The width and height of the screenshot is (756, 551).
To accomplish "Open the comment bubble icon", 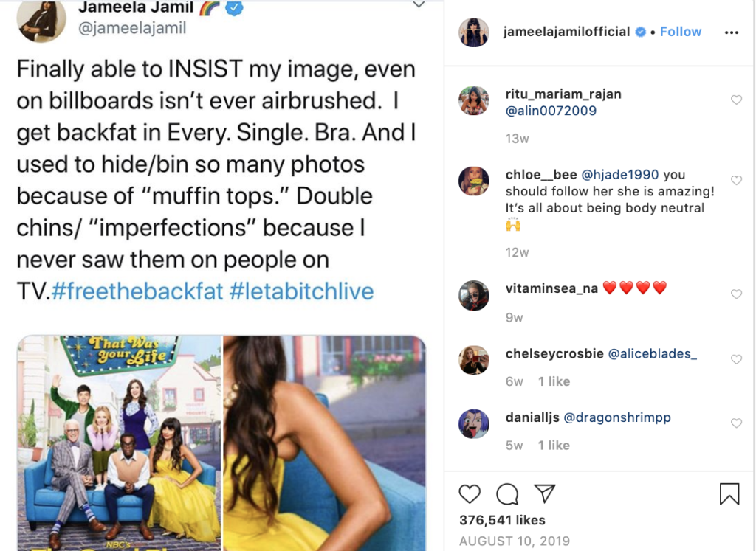I will click(x=507, y=494).
